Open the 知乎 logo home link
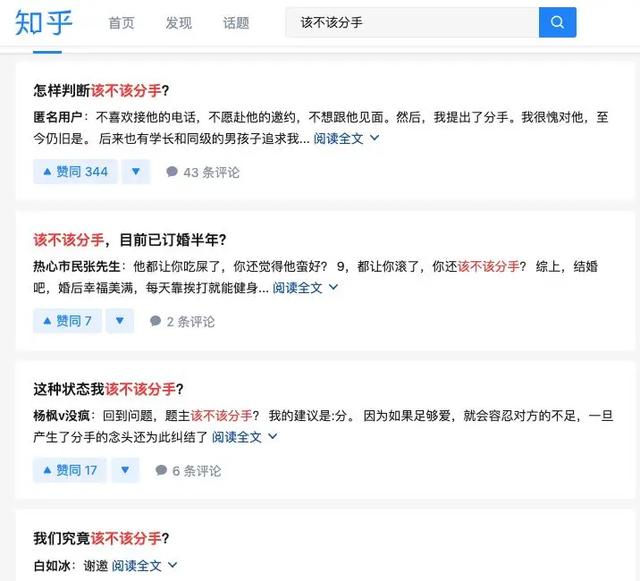Image resolution: width=640 pixels, height=581 pixels. pos(44,22)
